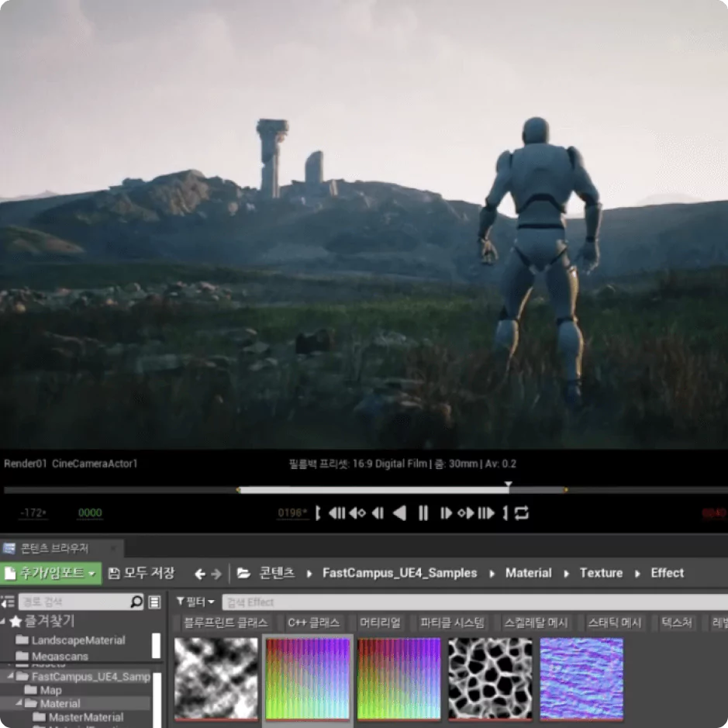
Task: Set playback start bracket marker
Action: (318, 513)
